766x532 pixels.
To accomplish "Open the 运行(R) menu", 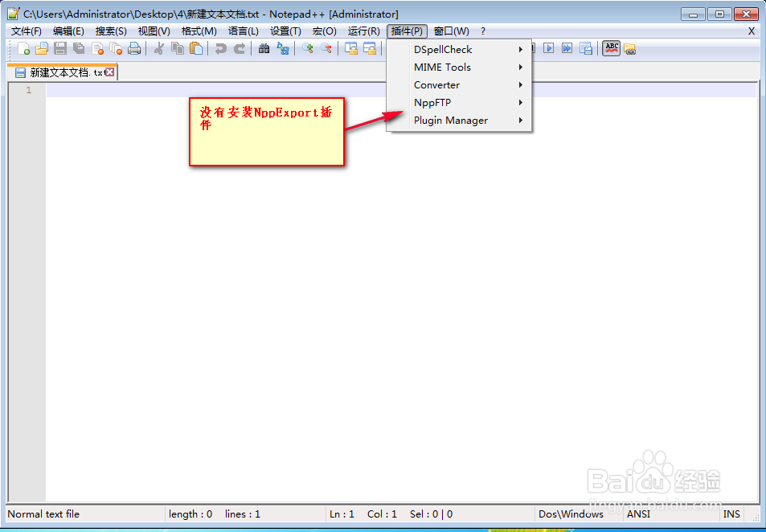I will pos(363,31).
